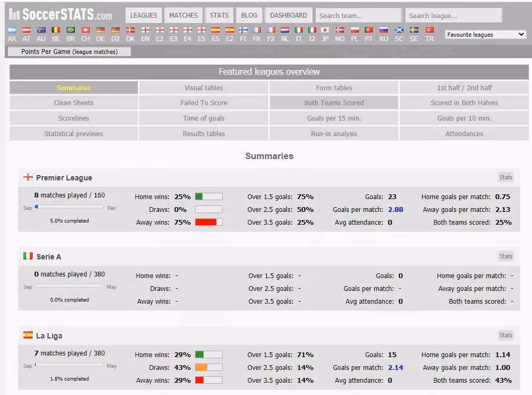Click the Search team input field
532x395 pixels.
(358, 15)
